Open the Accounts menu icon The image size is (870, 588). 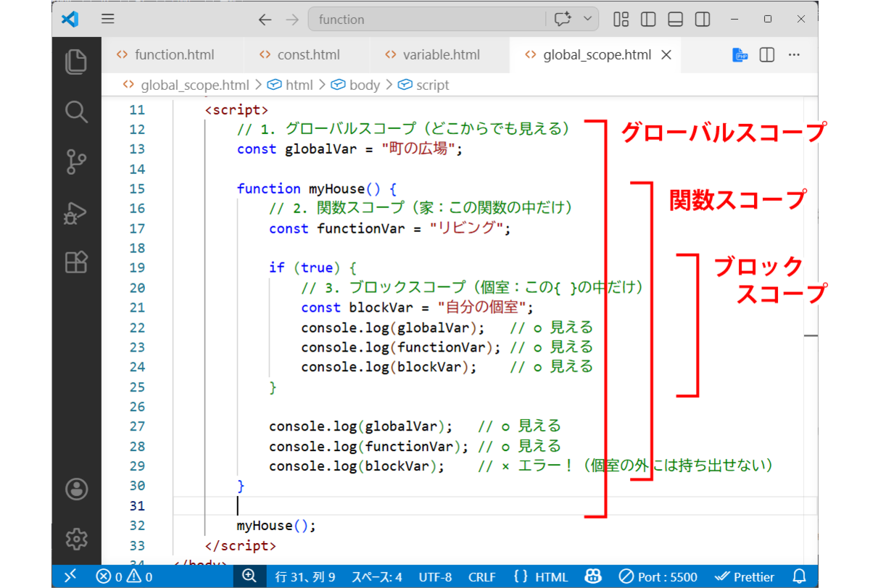click(x=76, y=489)
